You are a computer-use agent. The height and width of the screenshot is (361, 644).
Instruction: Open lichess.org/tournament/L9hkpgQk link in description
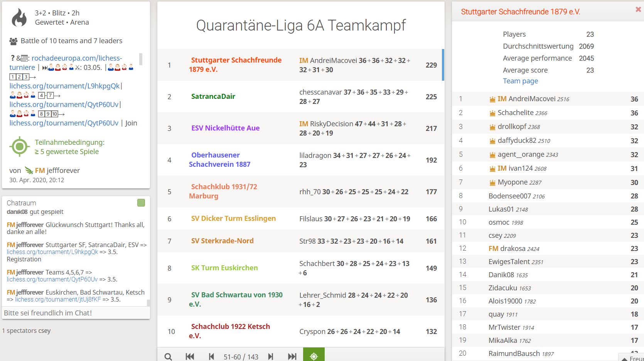[64, 86]
